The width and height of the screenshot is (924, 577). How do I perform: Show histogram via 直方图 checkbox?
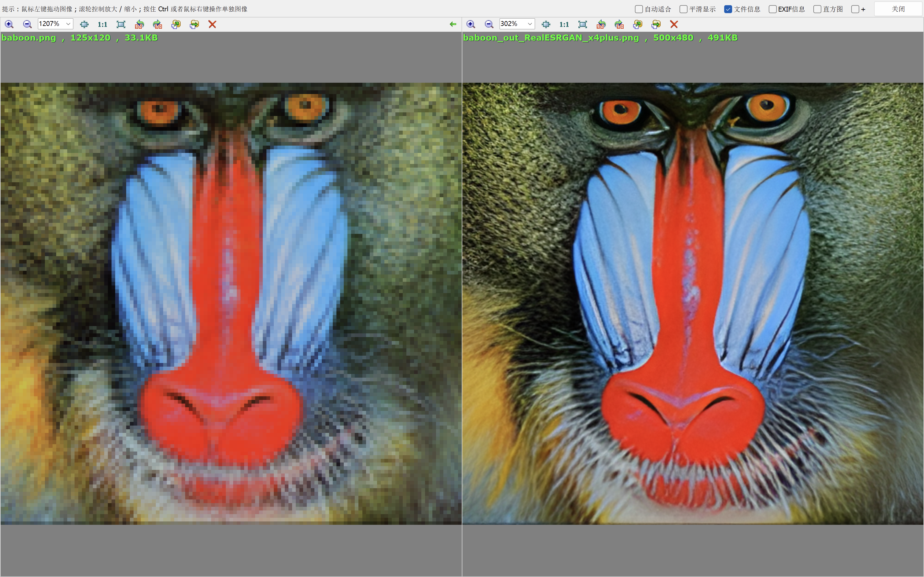point(817,9)
